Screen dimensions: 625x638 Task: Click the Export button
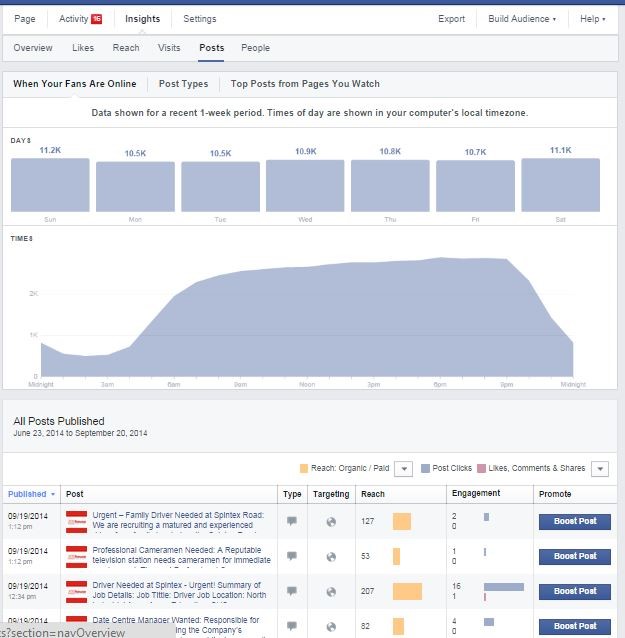tap(451, 19)
